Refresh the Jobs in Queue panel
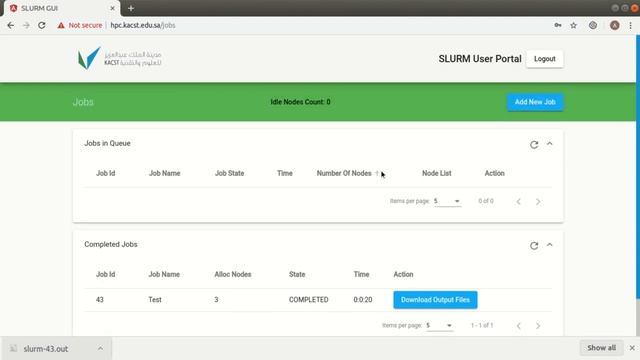This screenshot has width=640, height=360. tap(534, 144)
